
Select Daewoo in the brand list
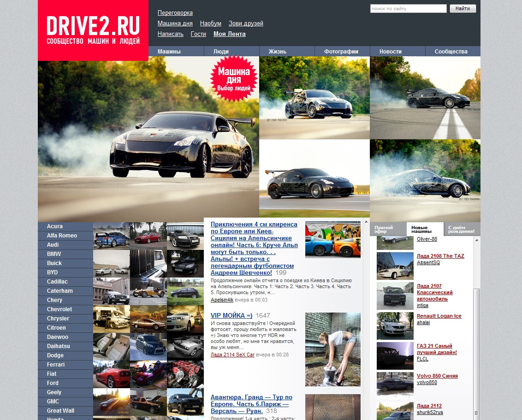[x=65, y=337]
